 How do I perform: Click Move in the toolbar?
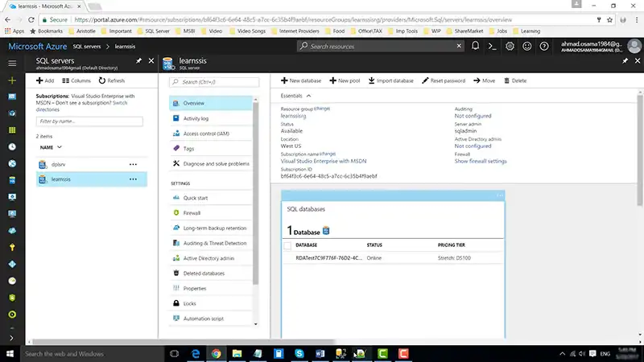click(485, 81)
